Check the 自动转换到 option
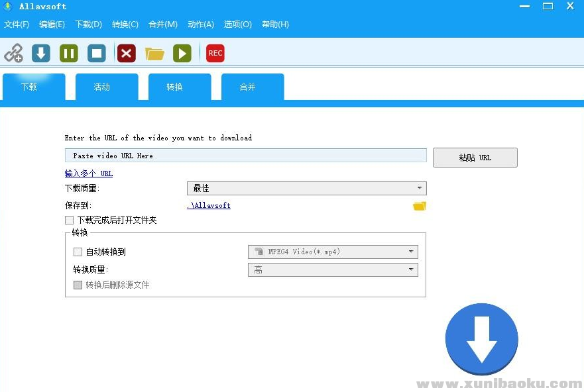This screenshot has width=584, height=392. (x=78, y=252)
